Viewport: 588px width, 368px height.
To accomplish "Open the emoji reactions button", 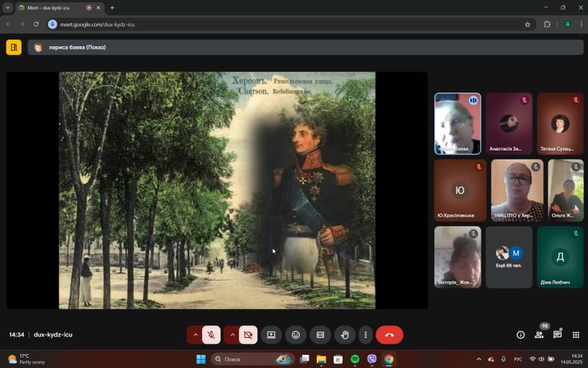I will 296,335.
